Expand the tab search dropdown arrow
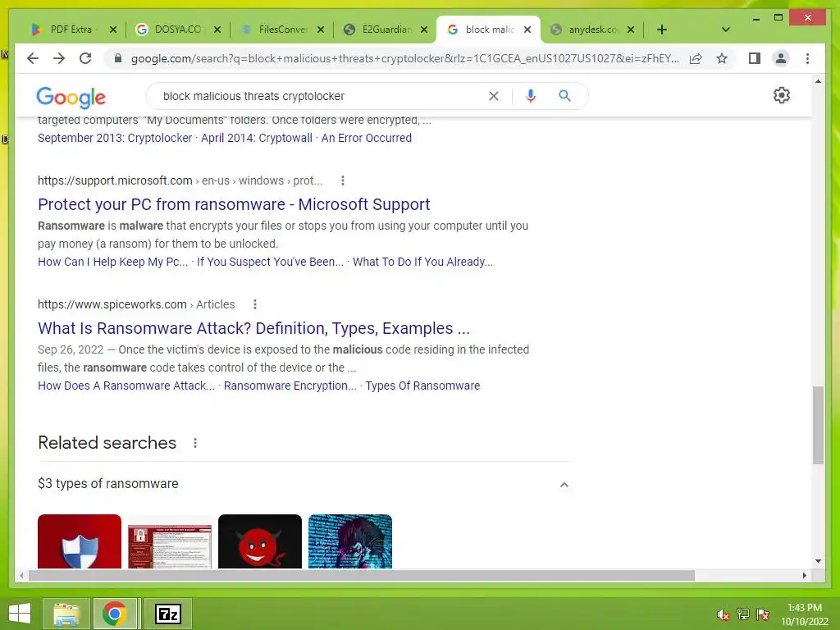Screen dimensions: 840x630 point(726,30)
